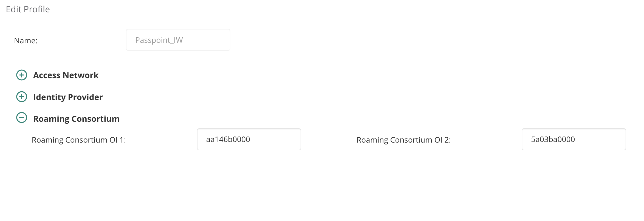The image size is (644, 221).
Task: Click the Roaming Consortium OI 1 field
Action: [249, 139]
